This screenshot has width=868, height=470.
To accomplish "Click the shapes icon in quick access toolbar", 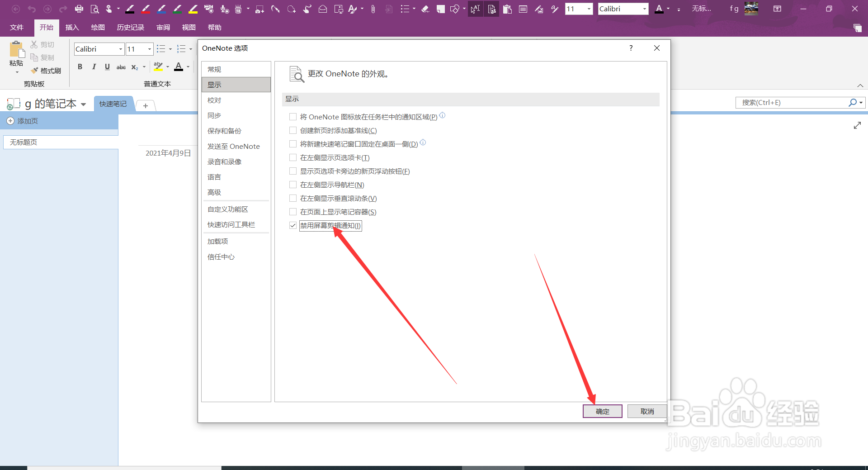I will click(x=455, y=9).
